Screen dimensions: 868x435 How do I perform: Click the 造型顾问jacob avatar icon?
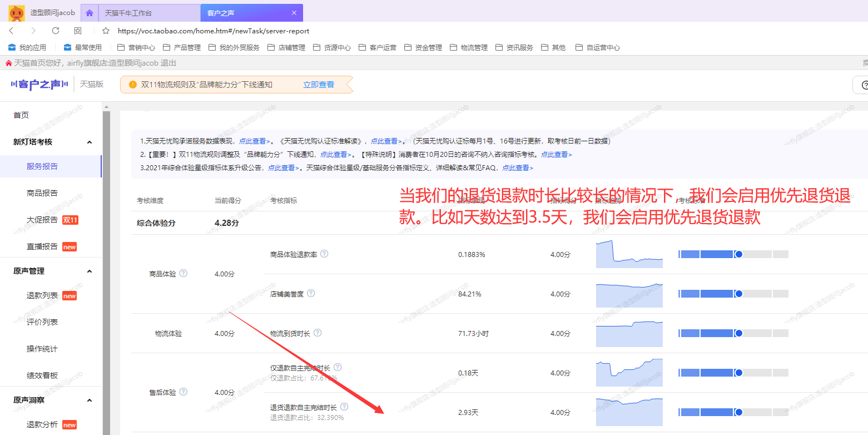pyautogui.click(x=17, y=12)
